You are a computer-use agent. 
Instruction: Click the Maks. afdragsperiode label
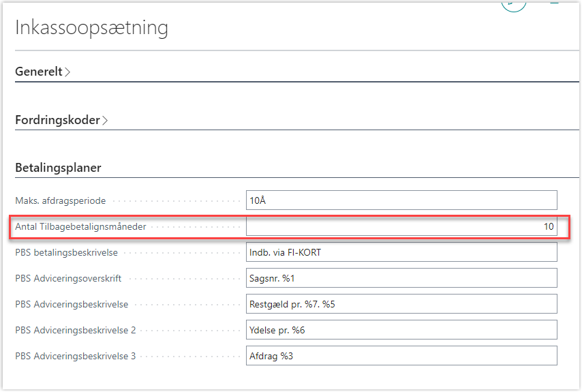click(x=60, y=200)
